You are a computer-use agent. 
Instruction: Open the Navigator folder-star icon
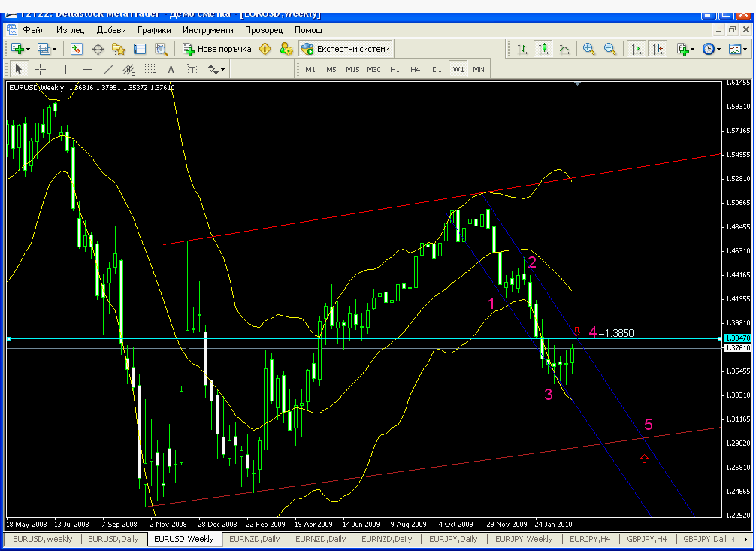click(119, 49)
